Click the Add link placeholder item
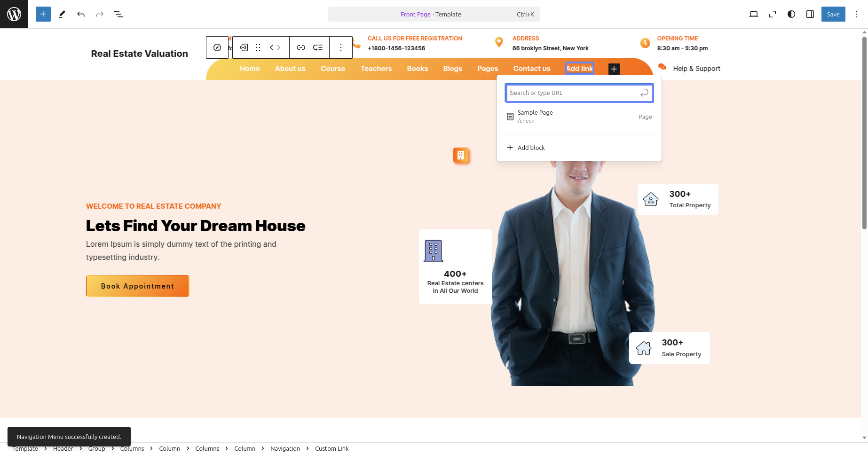 (x=579, y=69)
